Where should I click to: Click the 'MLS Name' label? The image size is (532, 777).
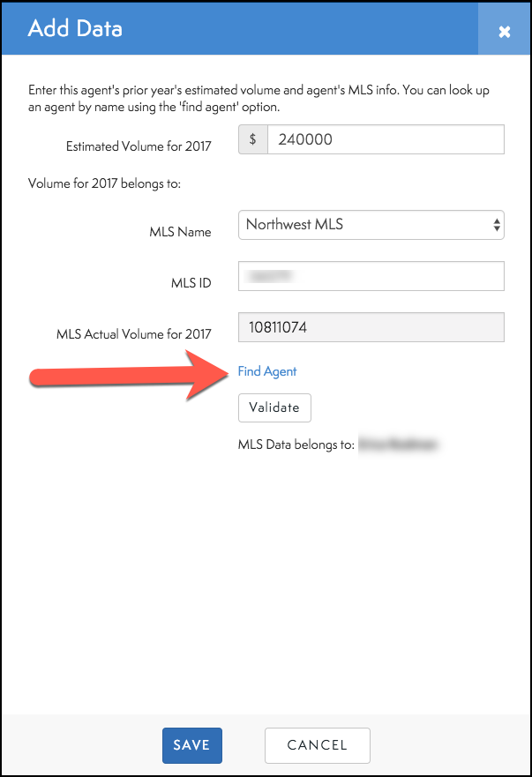180,232
